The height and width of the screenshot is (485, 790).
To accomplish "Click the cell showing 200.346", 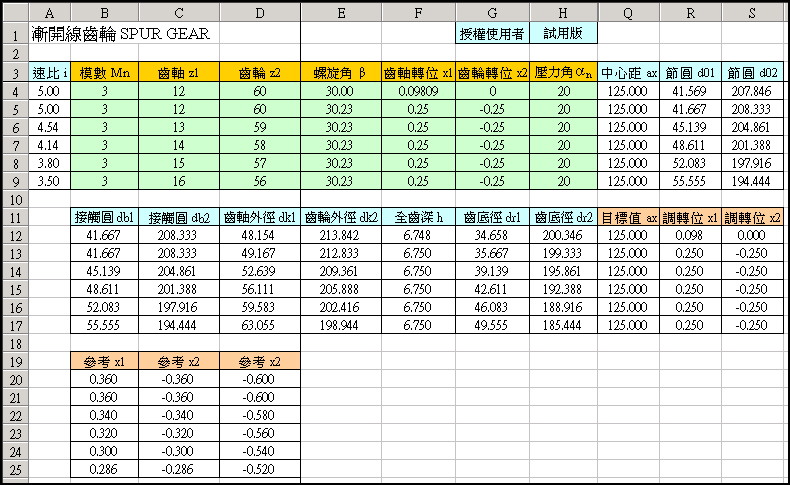I will point(563,235).
